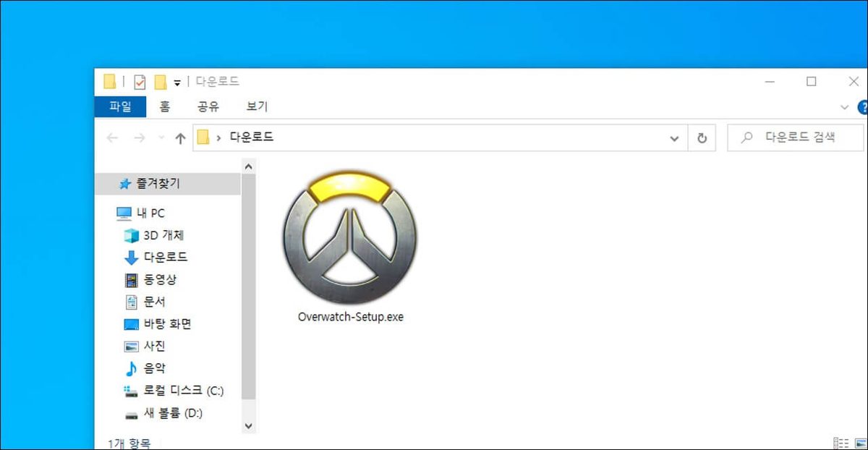Click the New folder icon in quick access toolbar

tap(161, 82)
